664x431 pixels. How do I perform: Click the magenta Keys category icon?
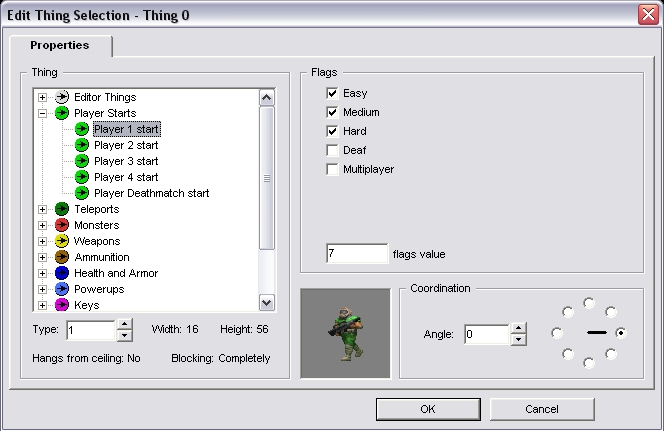coord(62,305)
